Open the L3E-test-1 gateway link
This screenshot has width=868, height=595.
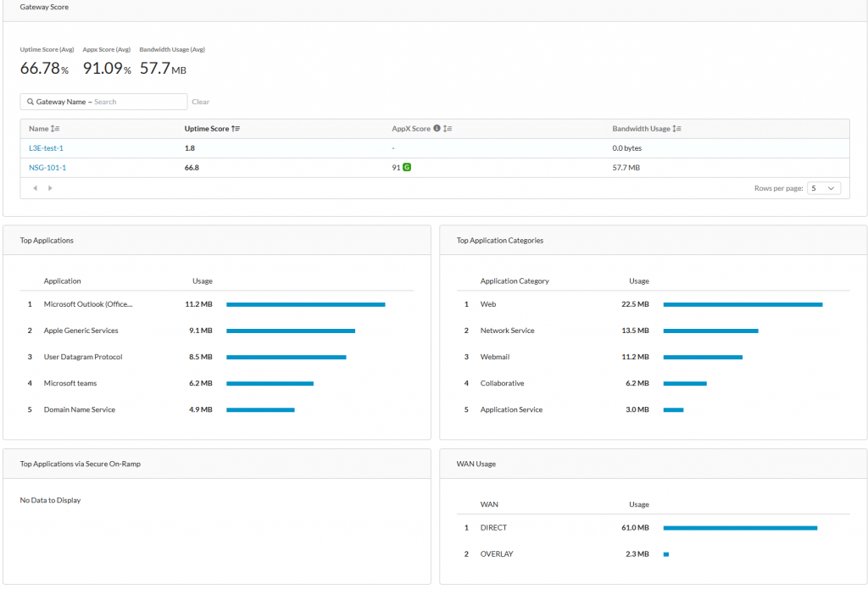[46, 148]
